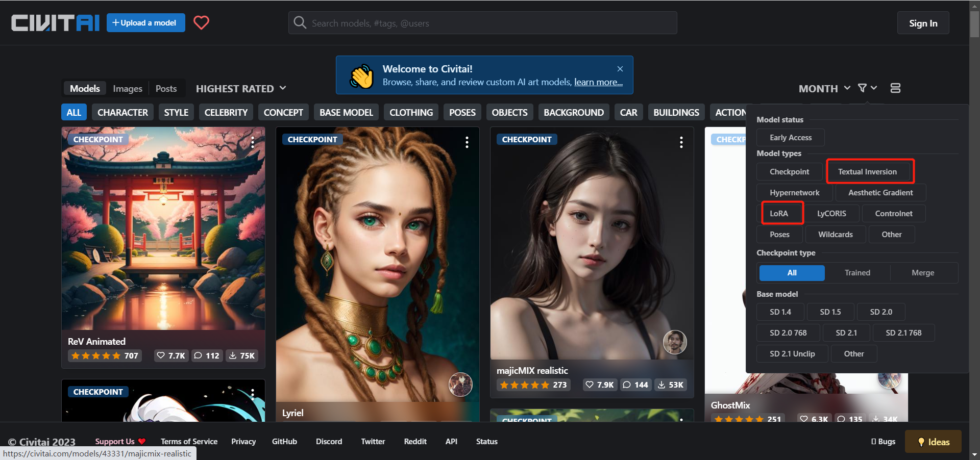Image resolution: width=980 pixels, height=460 pixels.
Task: Click the Sign In button
Action: pos(923,23)
